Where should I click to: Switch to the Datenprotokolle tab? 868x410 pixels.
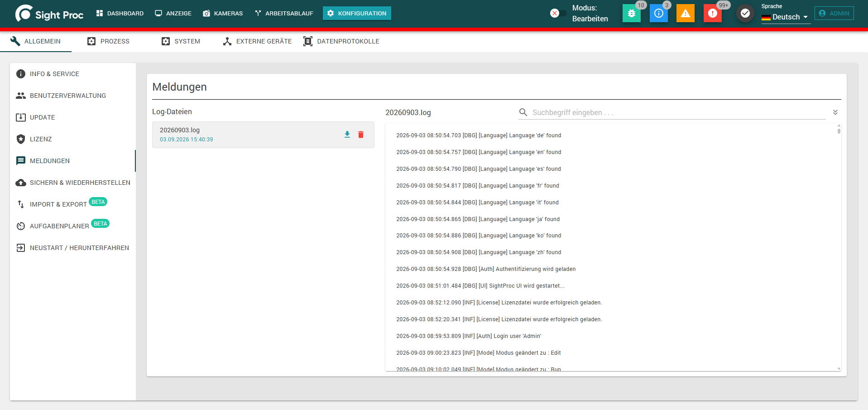(341, 41)
